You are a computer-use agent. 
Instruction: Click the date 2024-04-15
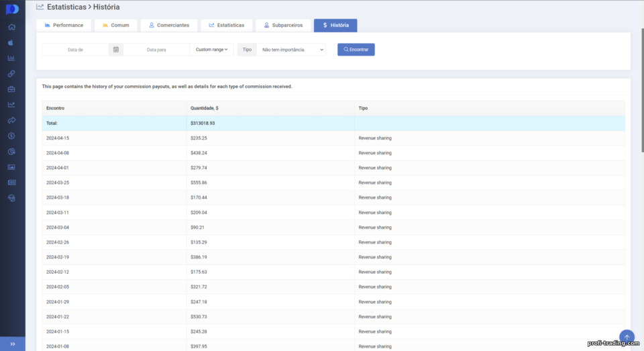pos(58,138)
